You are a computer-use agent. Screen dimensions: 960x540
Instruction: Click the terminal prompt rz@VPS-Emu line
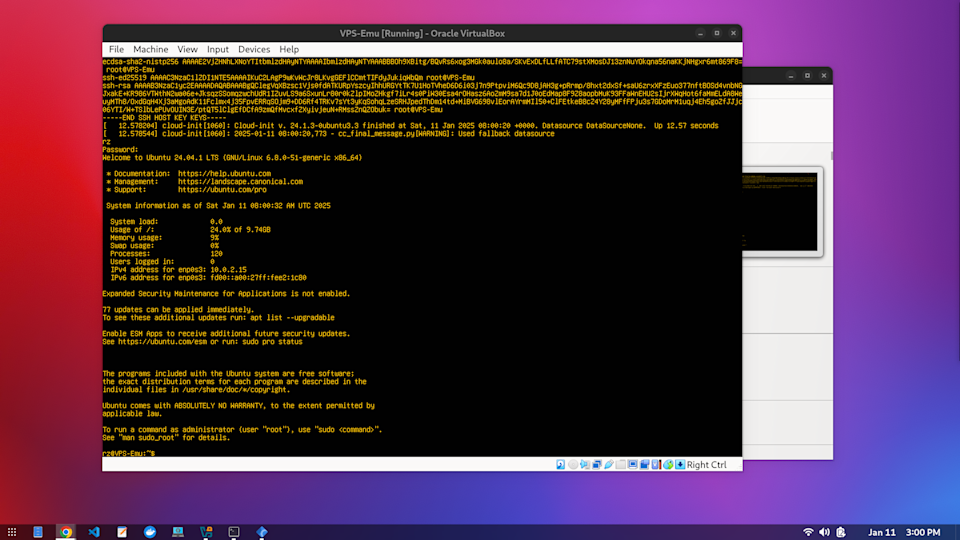click(128, 453)
